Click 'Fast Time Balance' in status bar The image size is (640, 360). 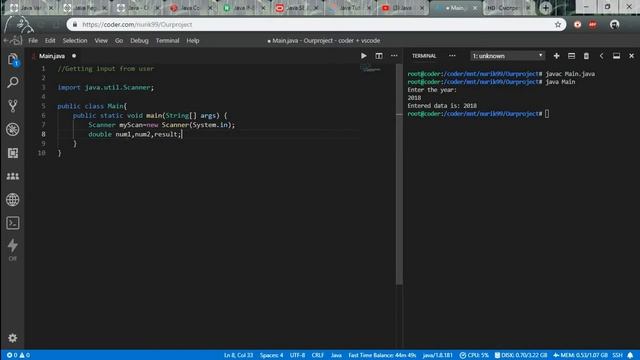pos(382,355)
